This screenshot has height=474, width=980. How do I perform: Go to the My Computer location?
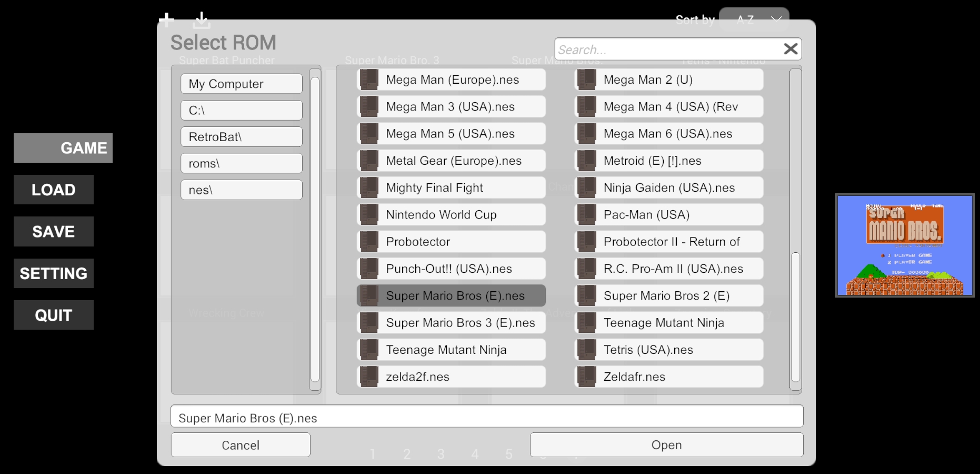click(241, 84)
